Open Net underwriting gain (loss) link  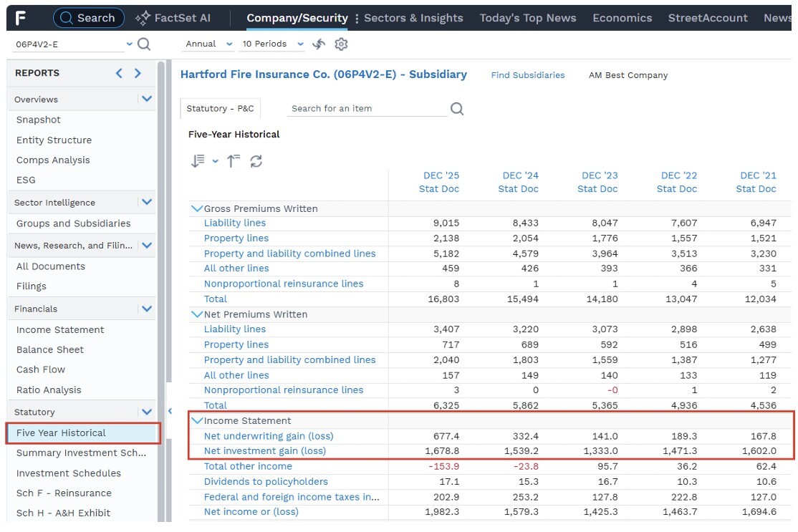click(x=269, y=436)
